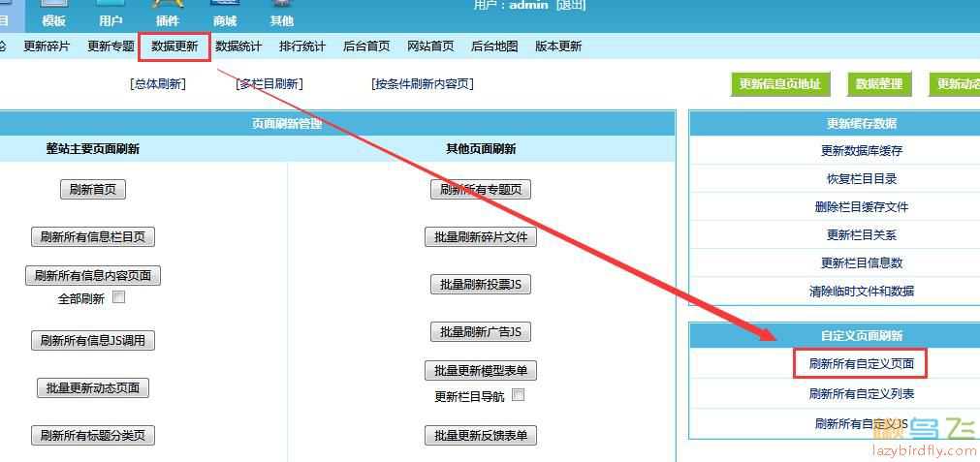This screenshot has width=980, height=462.
Task: Open 后台首页 submenu item
Action: point(366,46)
